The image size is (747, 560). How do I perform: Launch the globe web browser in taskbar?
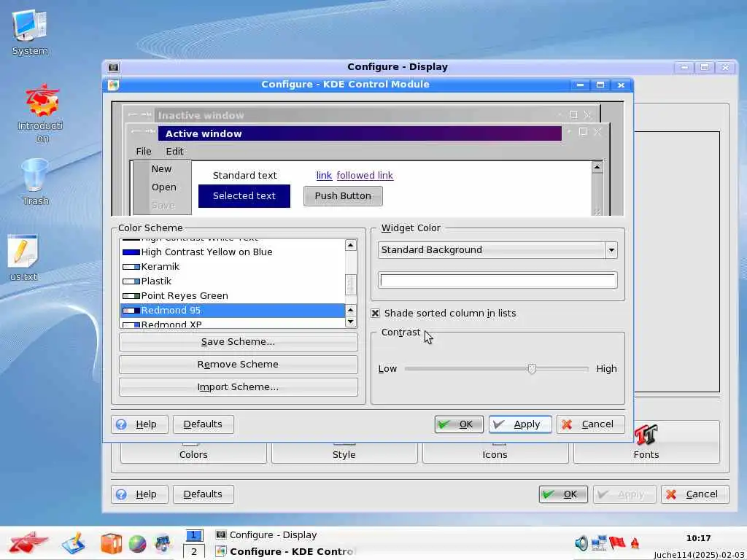point(137,544)
